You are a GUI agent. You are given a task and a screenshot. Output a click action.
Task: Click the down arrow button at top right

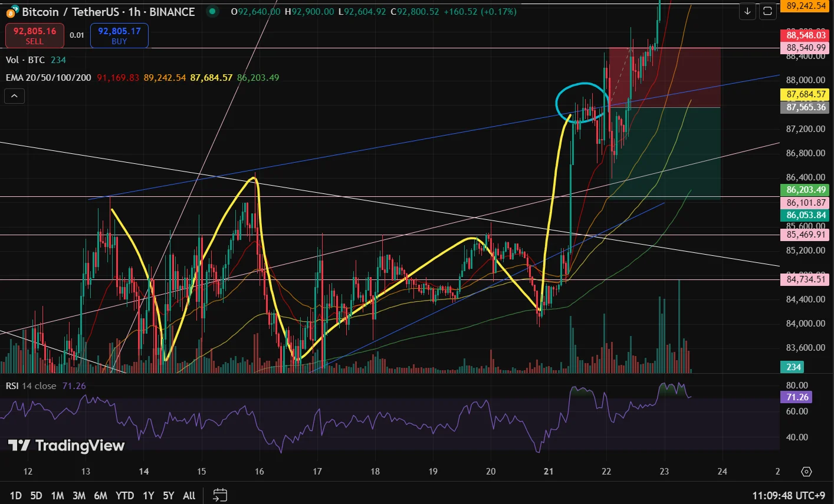747,11
